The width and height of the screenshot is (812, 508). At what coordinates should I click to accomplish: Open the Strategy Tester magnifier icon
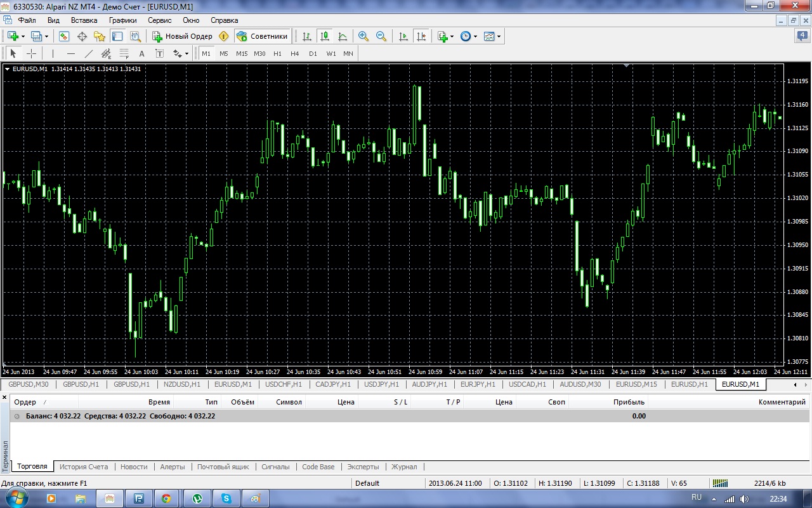[135, 36]
